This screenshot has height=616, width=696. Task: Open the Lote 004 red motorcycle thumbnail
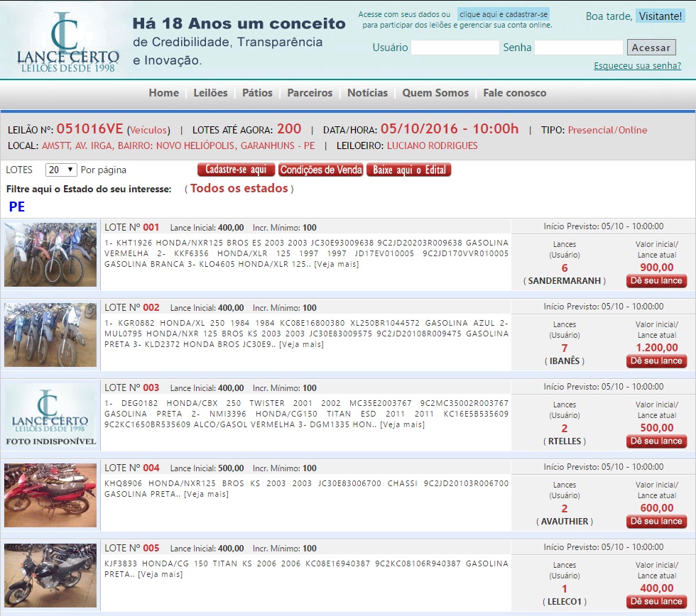(50, 495)
